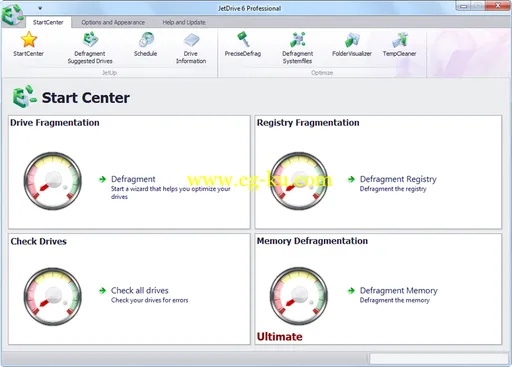The height and width of the screenshot is (367, 512).
Task: Click the Drive Fragmentation panel title
Action: click(x=55, y=123)
